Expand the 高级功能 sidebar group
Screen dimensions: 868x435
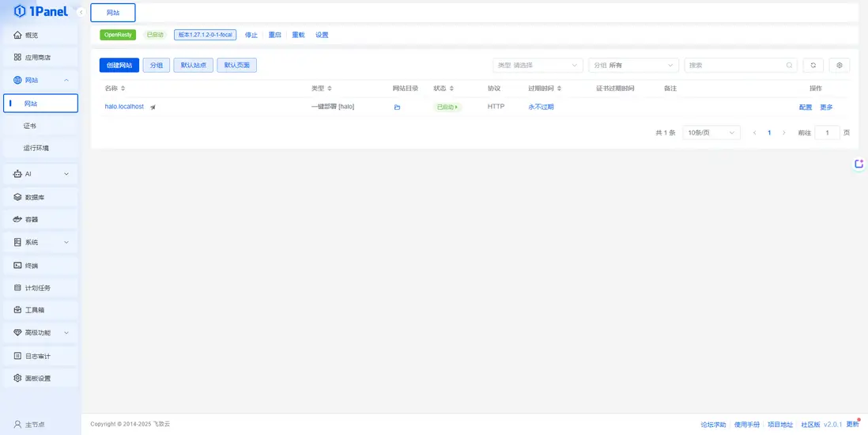[40, 332]
